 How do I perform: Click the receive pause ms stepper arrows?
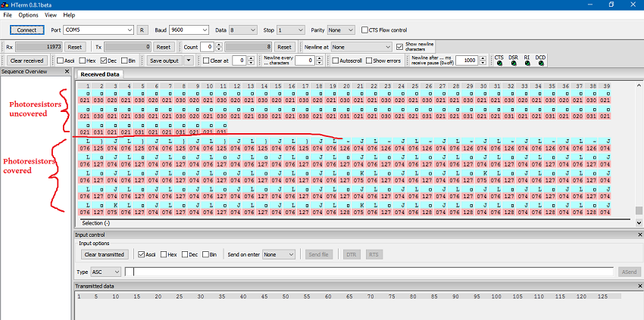tap(483, 61)
